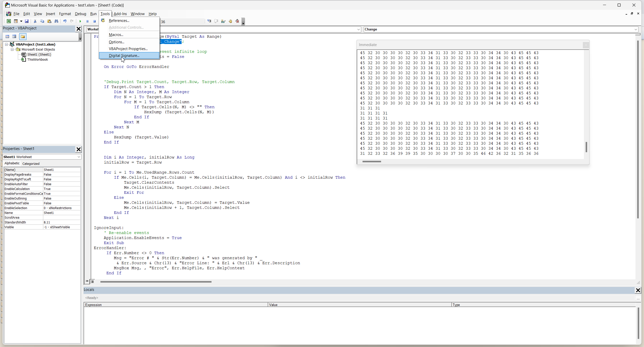This screenshot has width=644, height=347.
Task: Click the Quick Watch glasses icon
Action: coord(223,21)
